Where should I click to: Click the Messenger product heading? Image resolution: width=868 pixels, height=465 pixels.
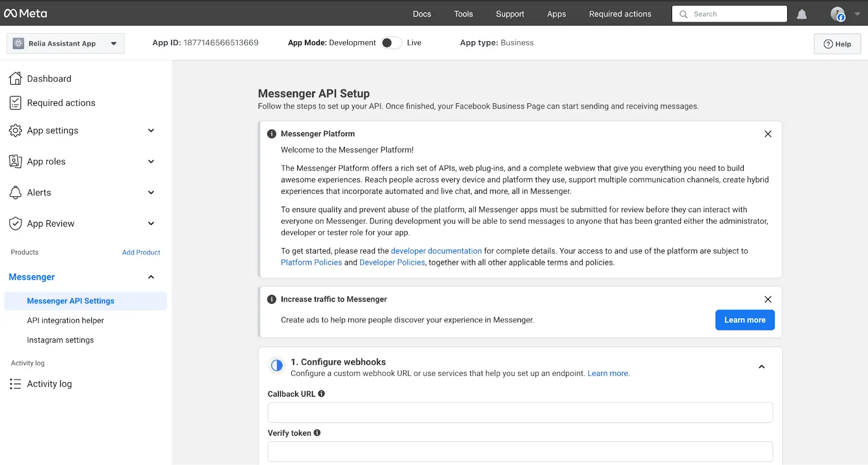coord(31,277)
